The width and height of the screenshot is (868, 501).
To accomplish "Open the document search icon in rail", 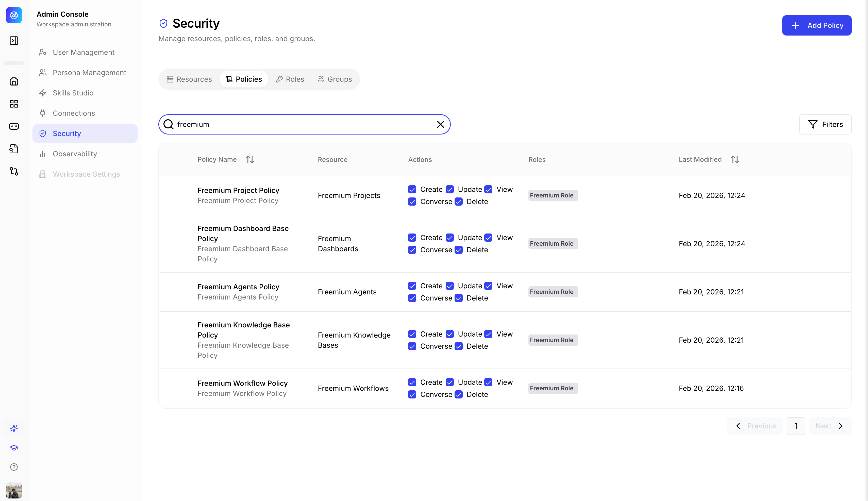I will point(14,149).
